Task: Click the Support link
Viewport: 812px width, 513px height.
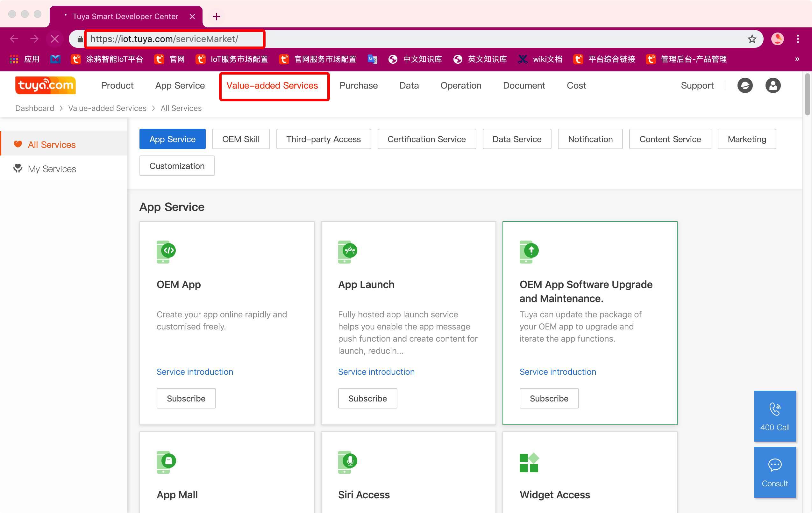Action: [x=697, y=86]
